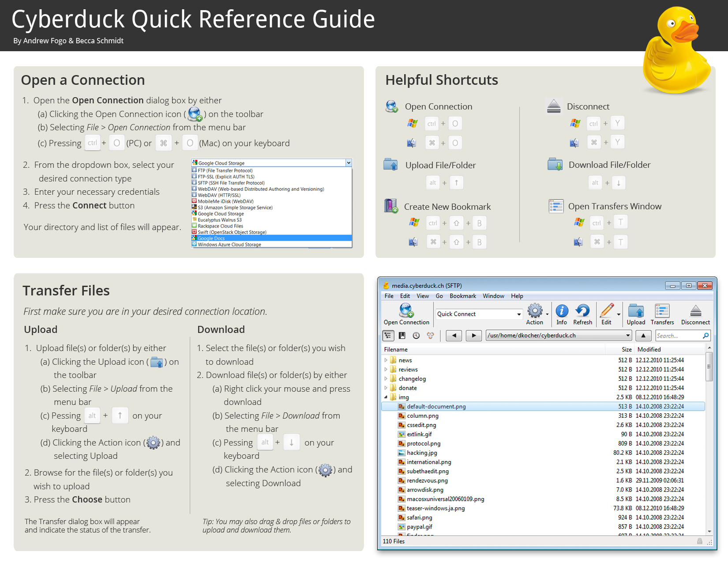This screenshot has width=728, height=563.
Task: Toggle the Bookmarks view
Action: tap(402, 336)
